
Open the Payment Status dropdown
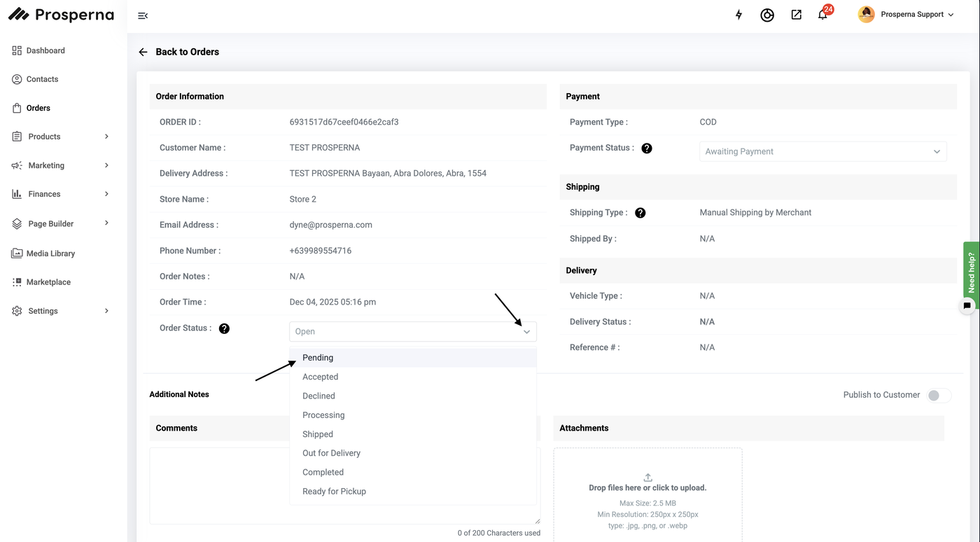(x=822, y=151)
